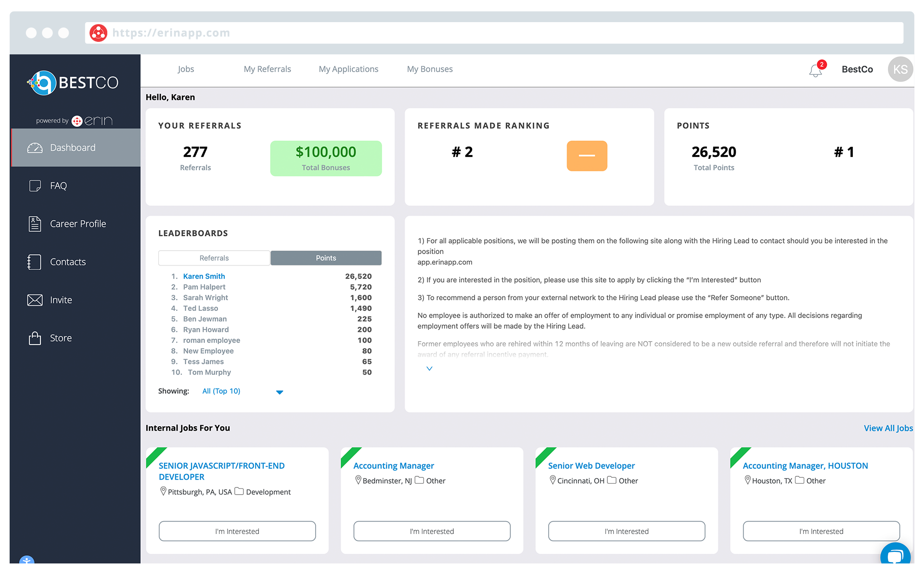This screenshot has height=575, width=924.
Task: Click the blue dropdown arrow beside Showing
Action: coord(280,392)
